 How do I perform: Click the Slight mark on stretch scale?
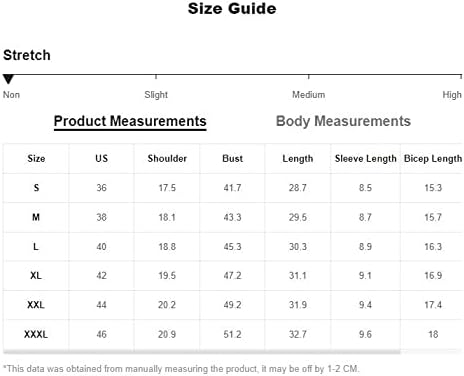click(x=156, y=95)
